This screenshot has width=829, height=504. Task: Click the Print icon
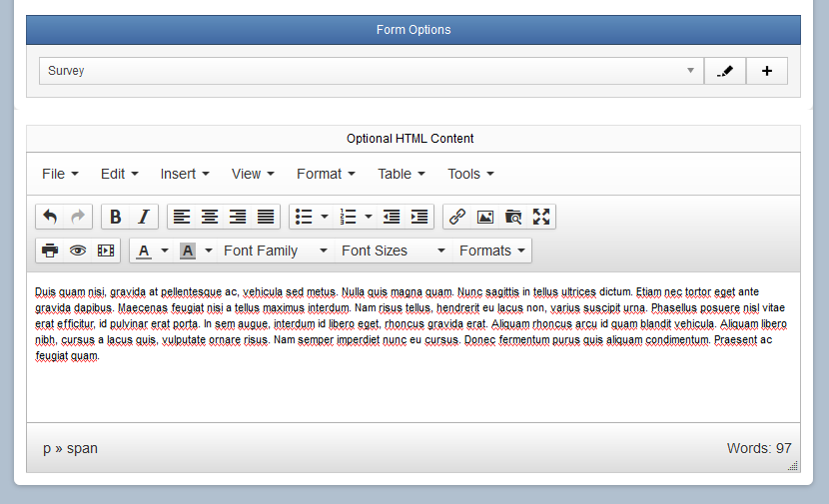tap(50, 251)
